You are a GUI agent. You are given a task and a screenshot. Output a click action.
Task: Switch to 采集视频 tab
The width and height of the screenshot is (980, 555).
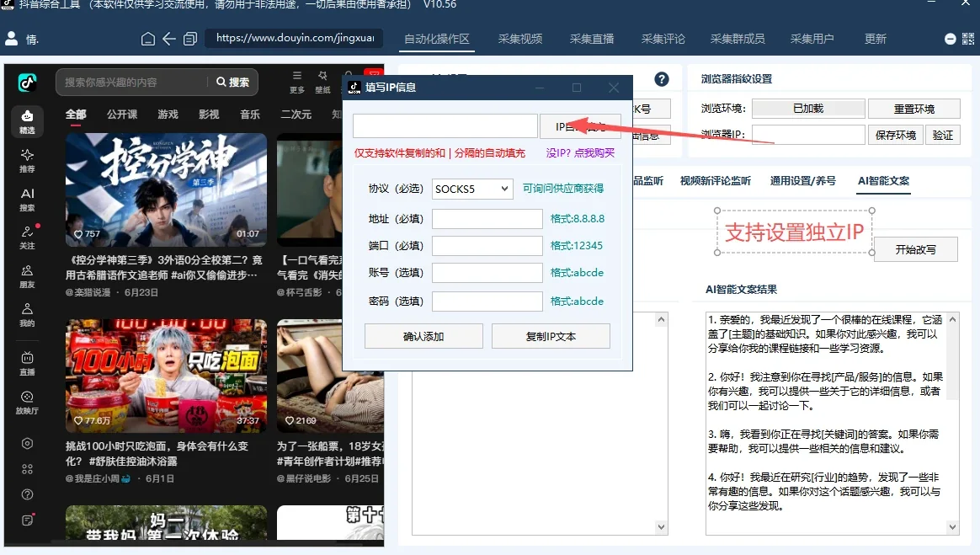pos(520,39)
